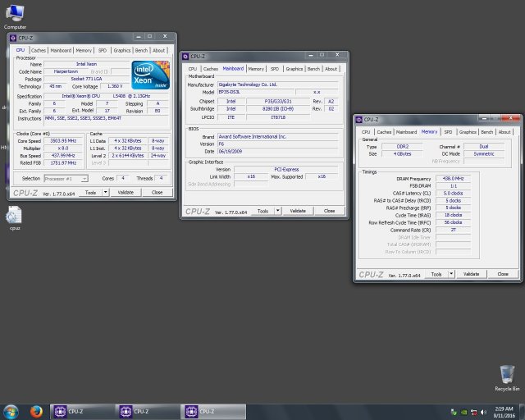Open the cpuz file on desktop
Viewport: 525px width, 420px height.
15,217
